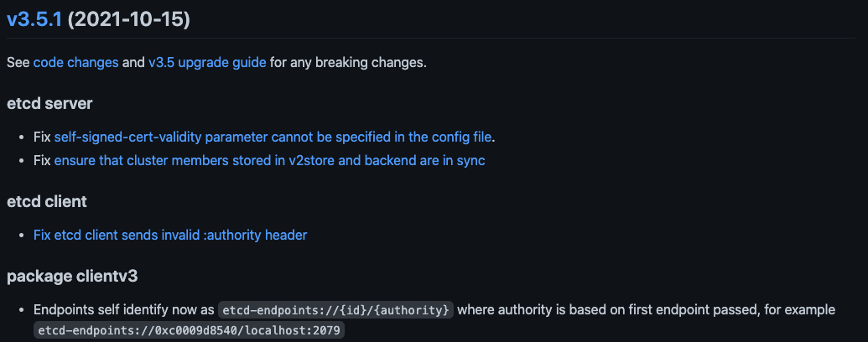Click the (2021-10-15) release date text
The image size is (868, 342).
pos(128,19)
